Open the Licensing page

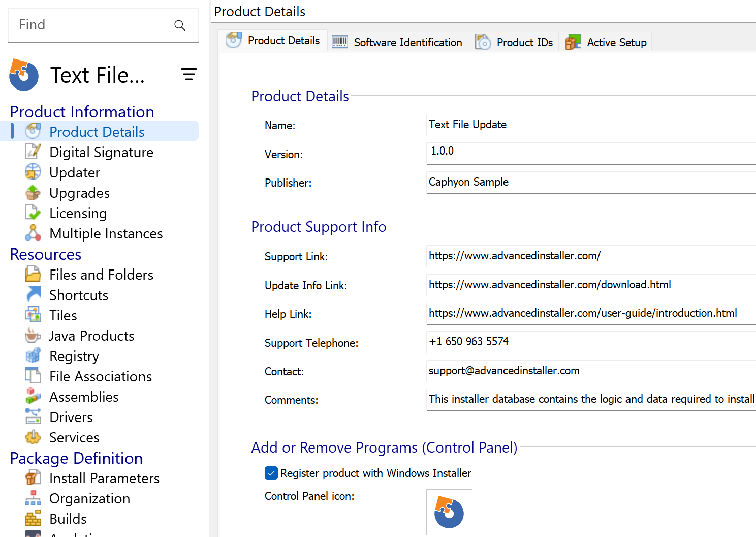78,213
